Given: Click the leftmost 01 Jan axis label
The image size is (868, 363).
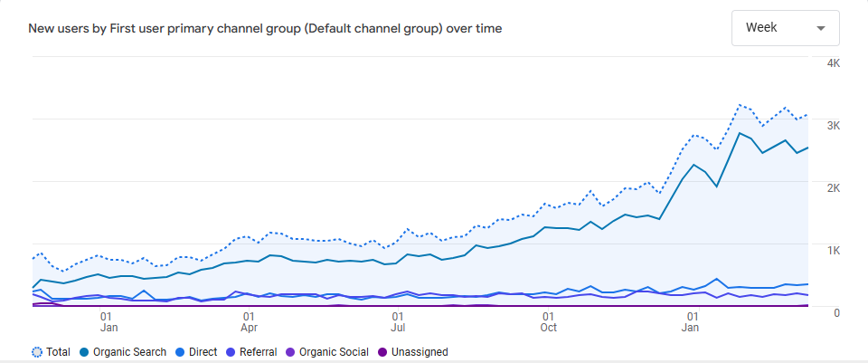Looking at the screenshot, I should pos(107,323).
